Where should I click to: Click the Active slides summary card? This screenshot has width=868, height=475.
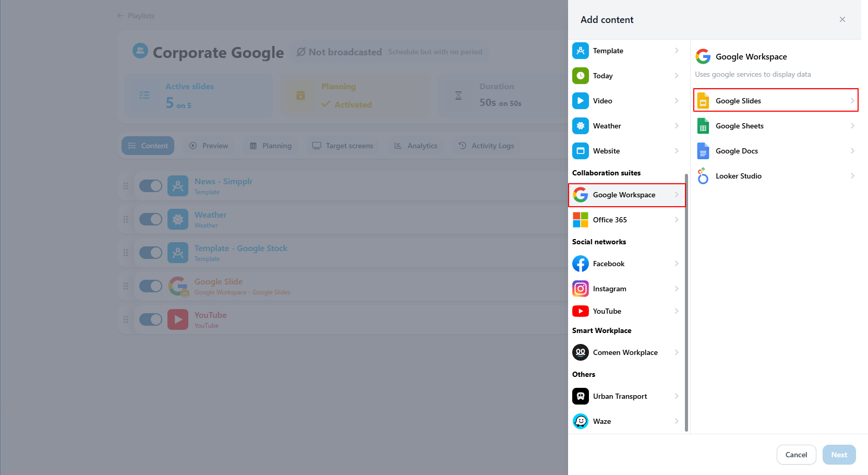pos(198,95)
